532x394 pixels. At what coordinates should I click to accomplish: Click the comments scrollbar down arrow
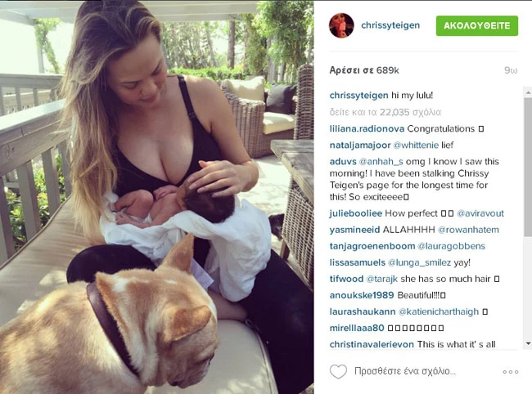point(528,343)
